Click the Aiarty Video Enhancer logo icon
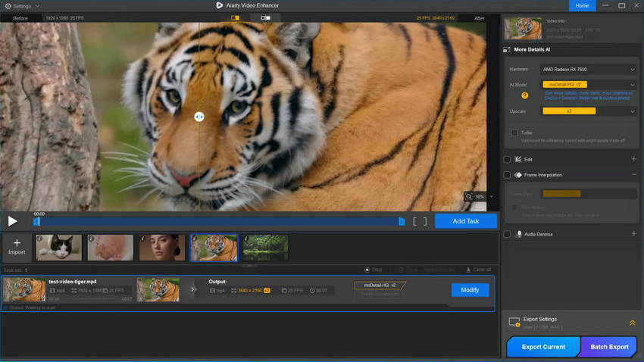 tap(219, 5)
